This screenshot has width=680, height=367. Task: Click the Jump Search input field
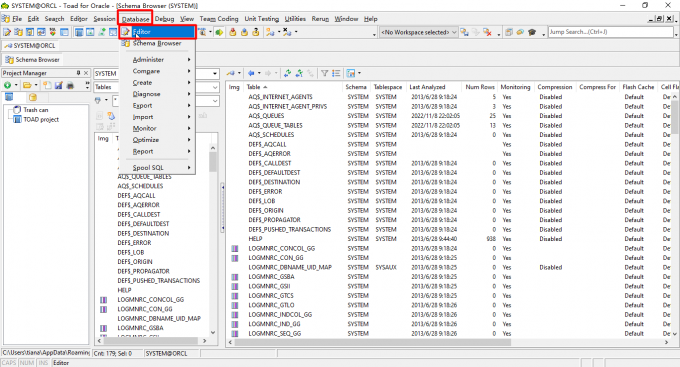[610, 32]
